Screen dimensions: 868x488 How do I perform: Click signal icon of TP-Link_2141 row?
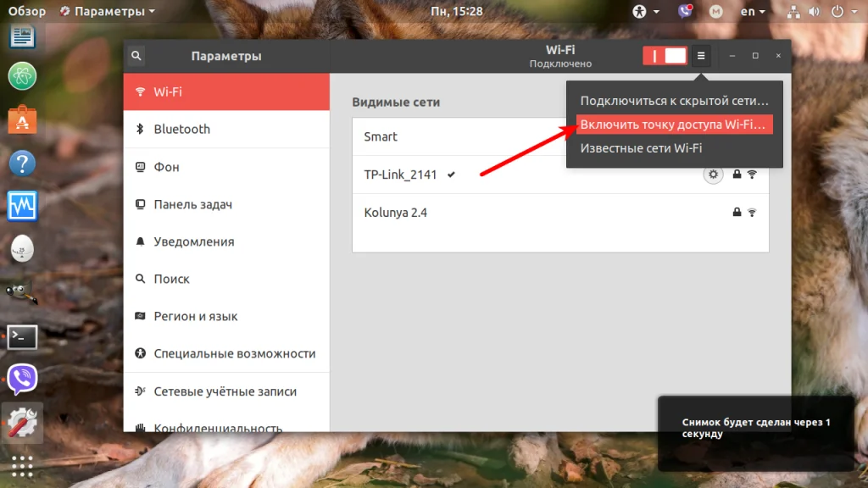click(752, 175)
